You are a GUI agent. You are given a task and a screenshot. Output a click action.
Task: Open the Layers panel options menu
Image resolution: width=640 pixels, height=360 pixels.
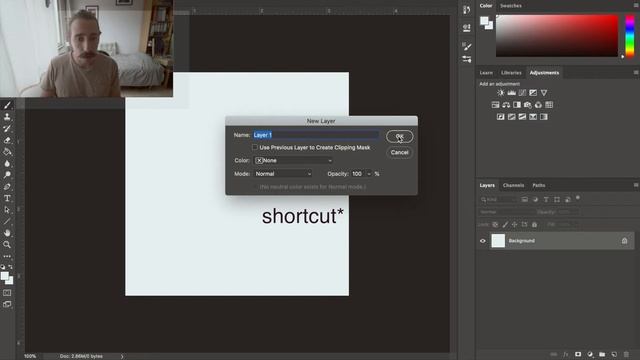point(636,185)
